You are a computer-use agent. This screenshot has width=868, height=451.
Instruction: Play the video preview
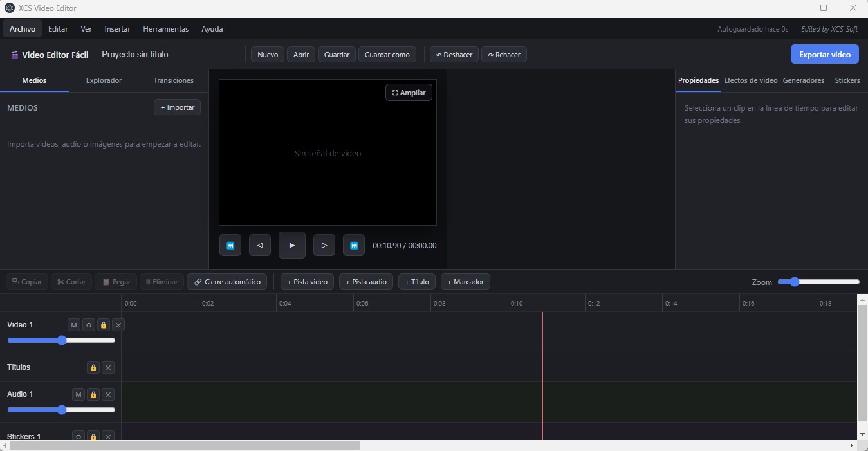point(292,245)
